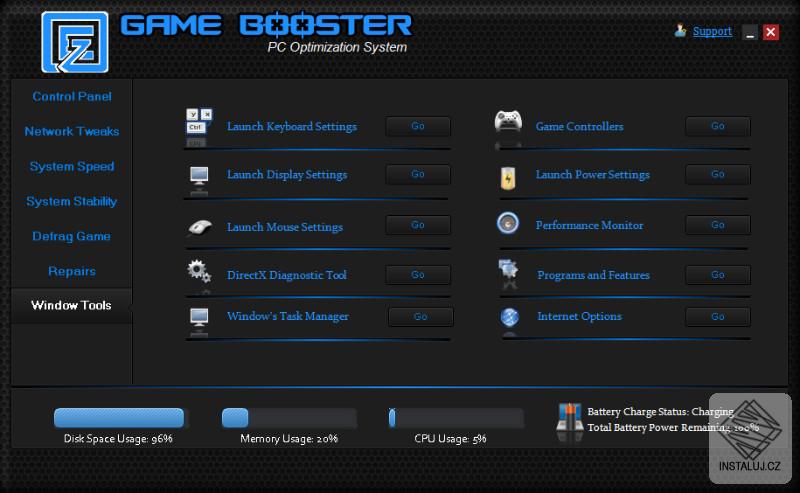This screenshot has height=493, width=800.
Task: Switch to Network Tweaks section
Action: pos(72,131)
